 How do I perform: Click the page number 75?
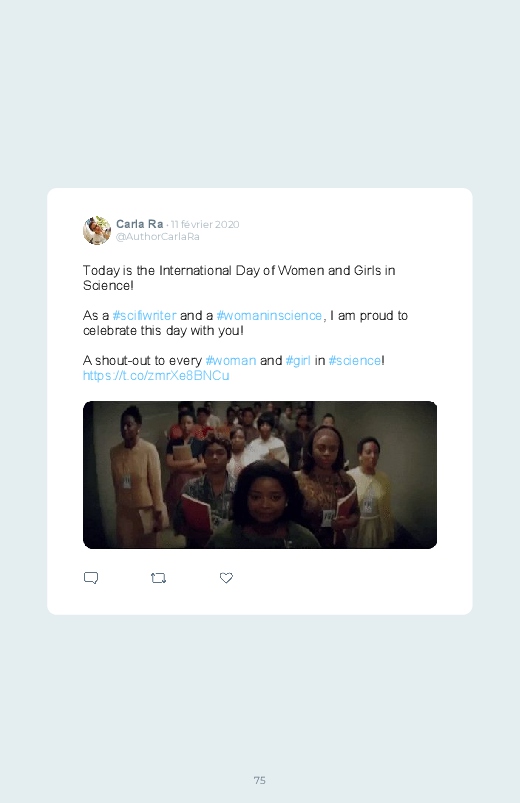260,780
